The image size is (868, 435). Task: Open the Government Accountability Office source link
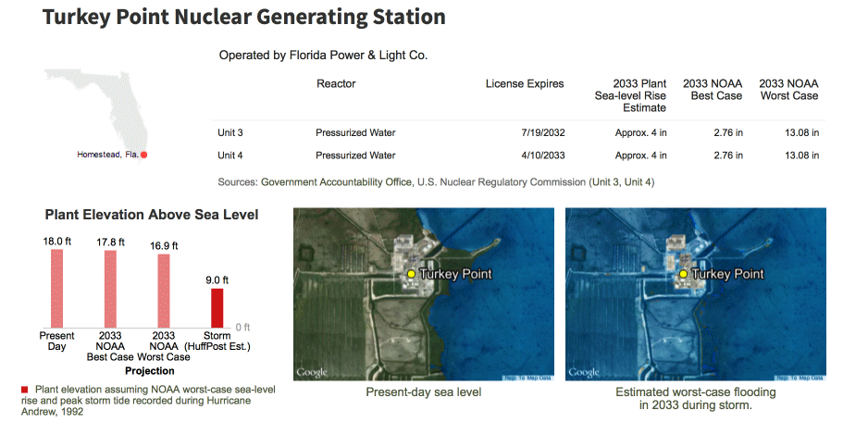pyautogui.click(x=337, y=182)
